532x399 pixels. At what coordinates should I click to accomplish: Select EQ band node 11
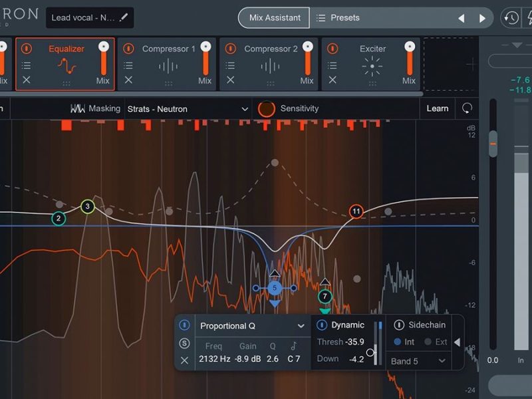click(x=356, y=211)
